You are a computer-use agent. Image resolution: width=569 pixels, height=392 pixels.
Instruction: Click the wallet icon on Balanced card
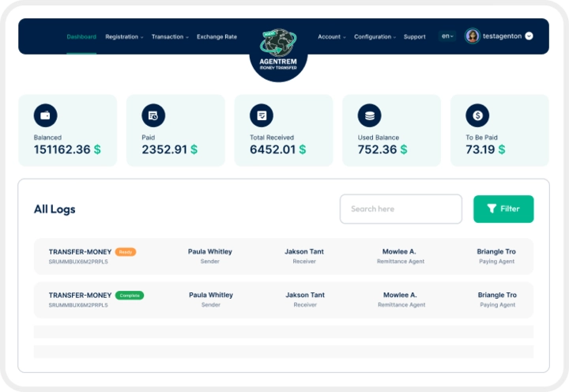pos(45,115)
